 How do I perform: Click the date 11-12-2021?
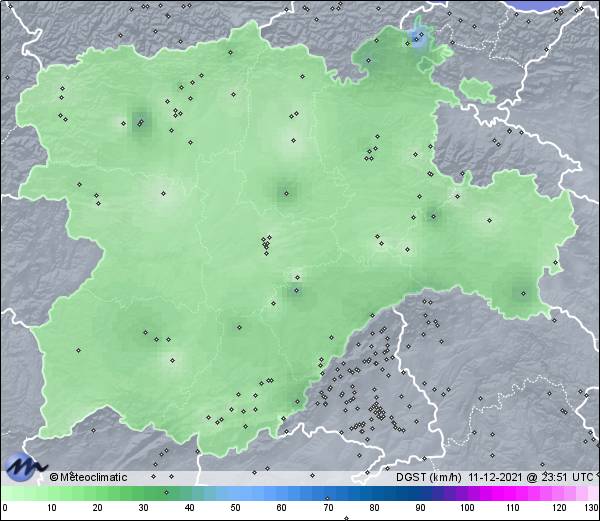point(495,477)
